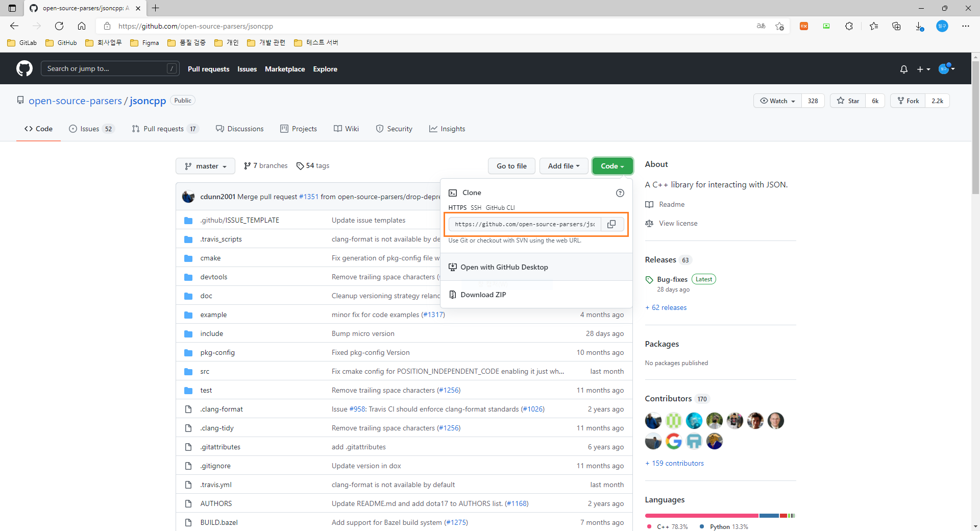This screenshot has width=980, height=531.
Task: Select the GitHub CLI clone option
Action: pos(500,207)
